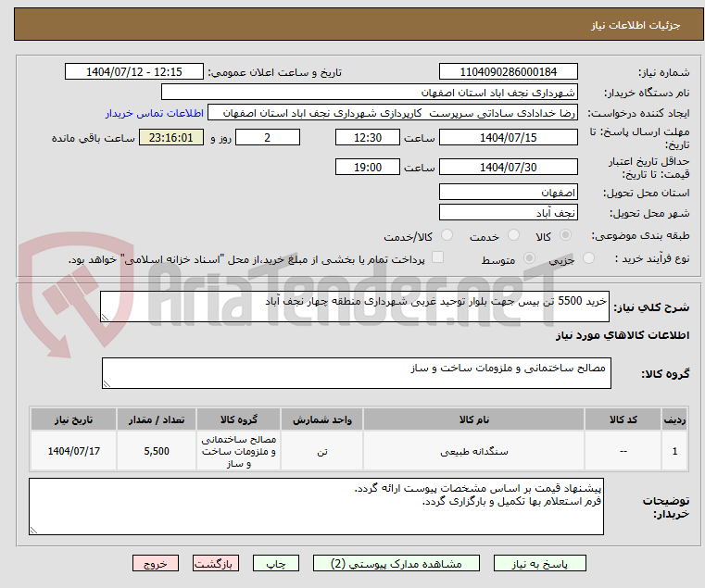Click the buyer organization name field
705x588 pixels.
pyautogui.click(x=369, y=93)
